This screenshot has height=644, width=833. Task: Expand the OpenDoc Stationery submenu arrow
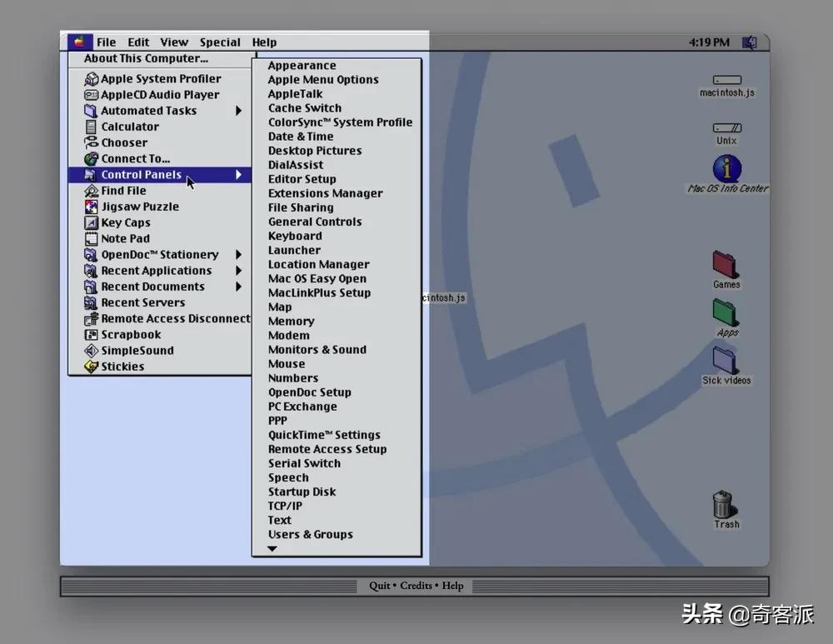238,255
